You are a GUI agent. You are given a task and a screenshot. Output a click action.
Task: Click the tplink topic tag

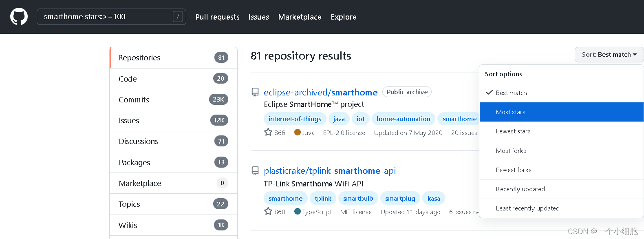pyautogui.click(x=323, y=198)
